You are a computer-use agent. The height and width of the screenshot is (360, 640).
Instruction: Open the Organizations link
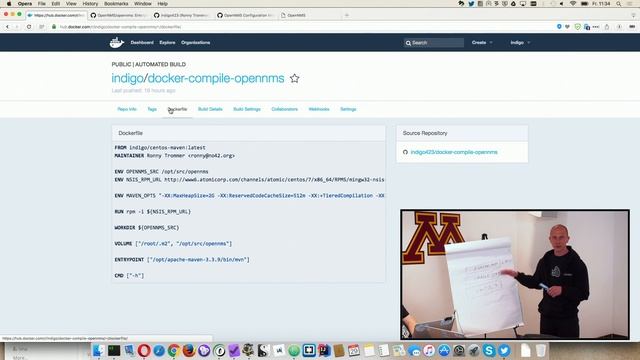click(196, 42)
